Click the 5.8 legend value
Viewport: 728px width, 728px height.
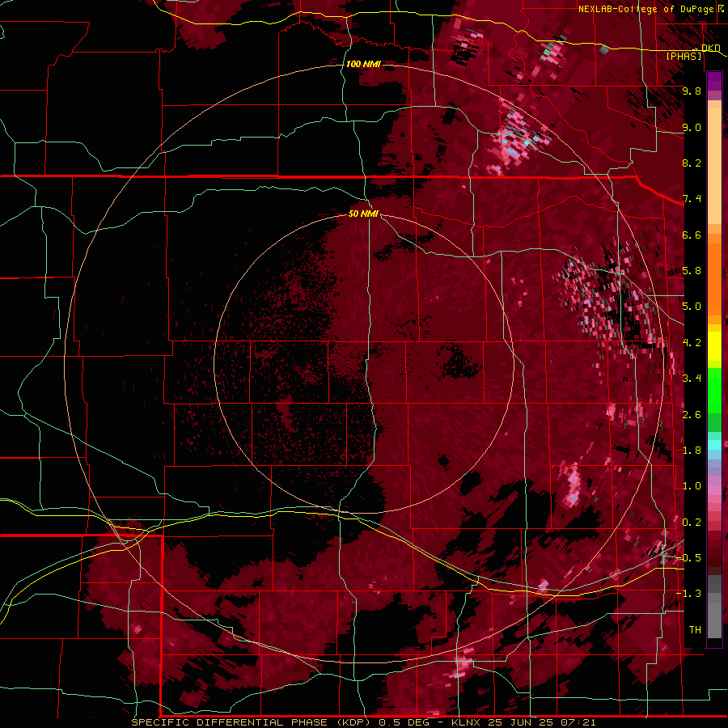coord(692,271)
